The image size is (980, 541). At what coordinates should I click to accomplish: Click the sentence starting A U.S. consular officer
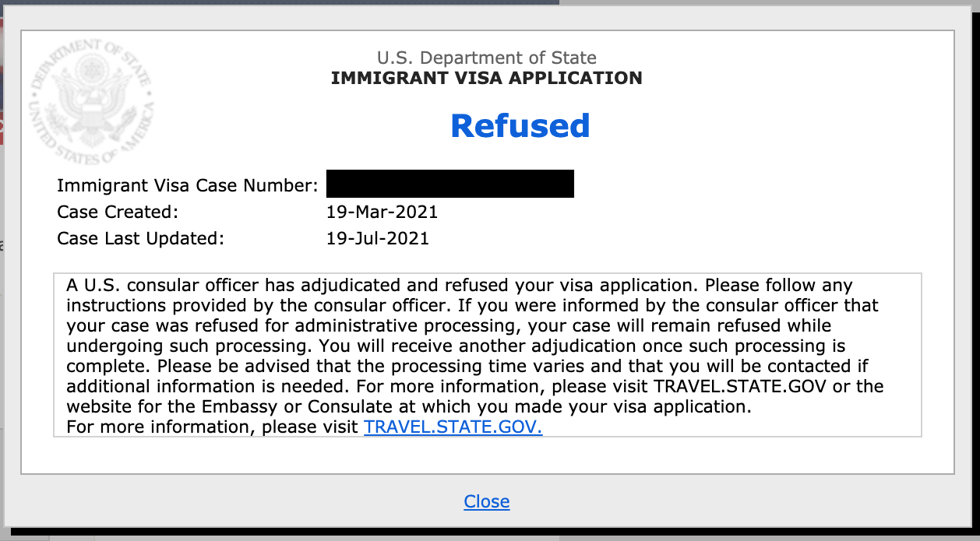click(382, 285)
